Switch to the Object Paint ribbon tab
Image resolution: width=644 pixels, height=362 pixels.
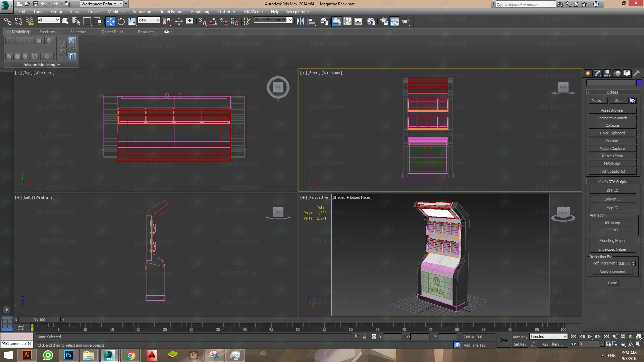click(112, 32)
